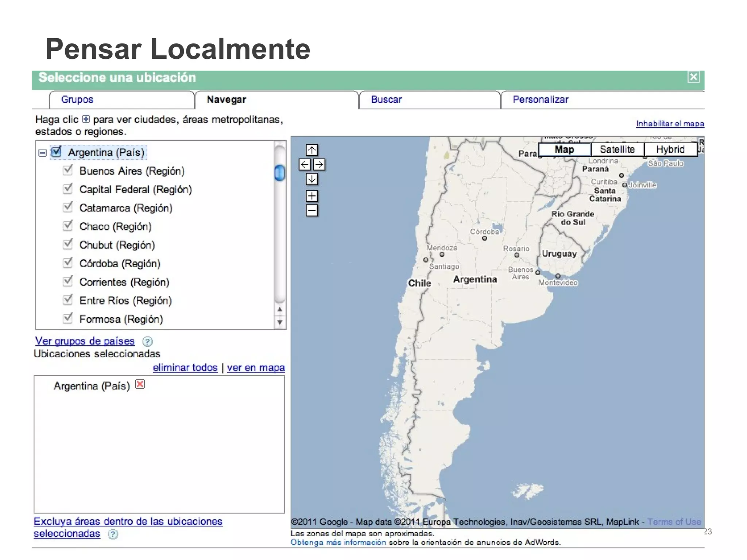Toggle Formosa (Región) checkbox
The height and width of the screenshot is (560, 747).
(x=68, y=318)
